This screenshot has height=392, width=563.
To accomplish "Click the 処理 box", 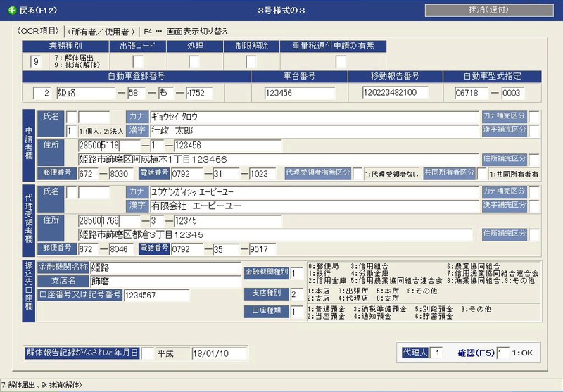I will [x=194, y=62].
